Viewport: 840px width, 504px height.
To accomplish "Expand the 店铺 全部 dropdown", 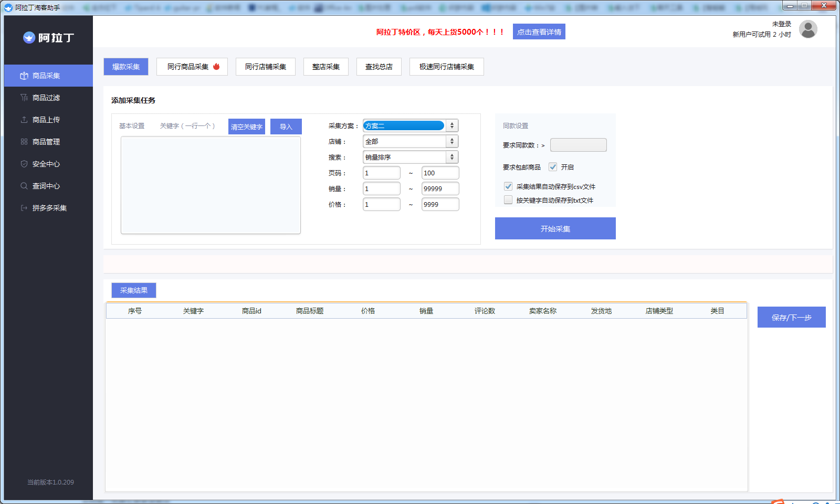I will point(411,141).
